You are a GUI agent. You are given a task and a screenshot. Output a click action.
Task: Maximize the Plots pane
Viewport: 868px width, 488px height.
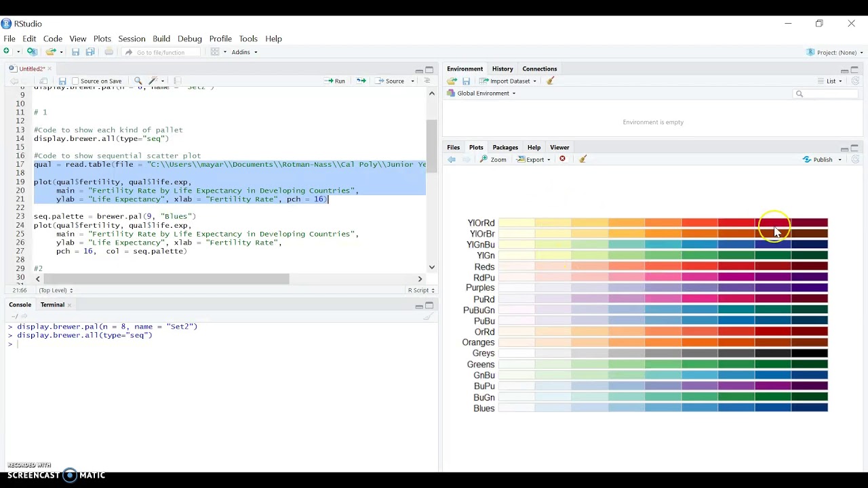click(854, 148)
